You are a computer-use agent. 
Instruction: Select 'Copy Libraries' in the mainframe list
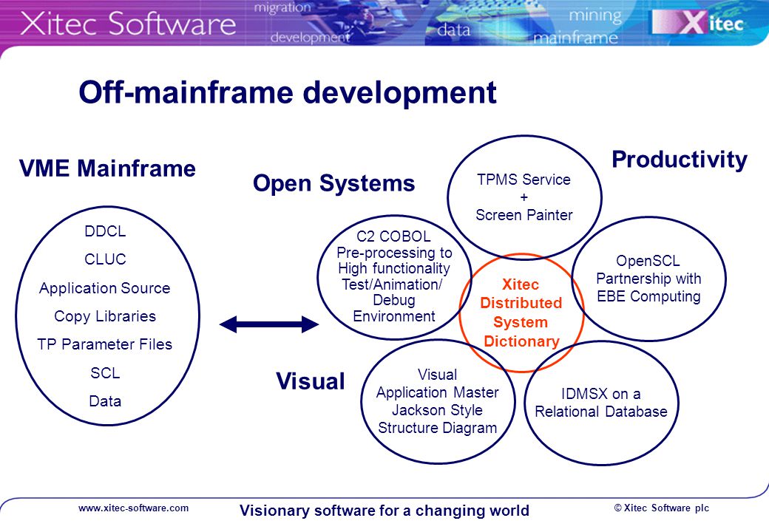(105, 316)
